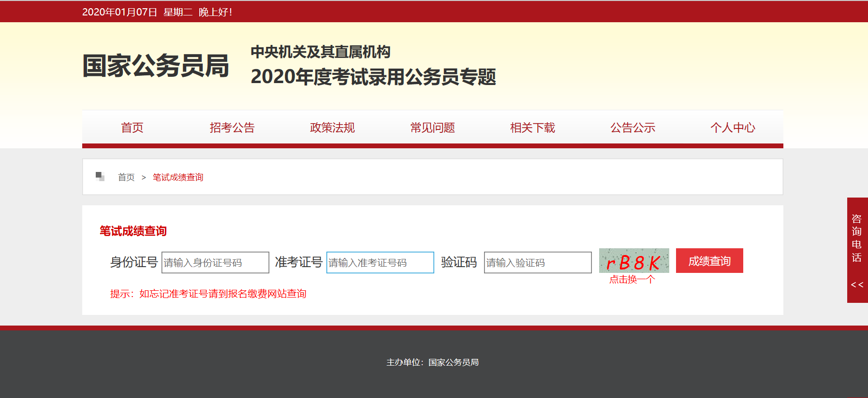Image resolution: width=868 pixels, height=398 pixels.
Task: Click the 笔试成绩查询 breadcrumb link
Action: click(x=178, y=177)
